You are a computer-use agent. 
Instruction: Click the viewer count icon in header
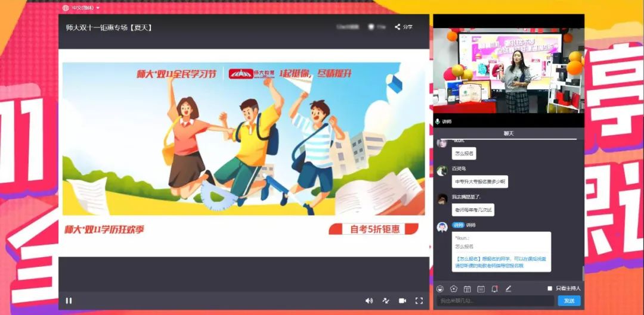coord(371,27)
